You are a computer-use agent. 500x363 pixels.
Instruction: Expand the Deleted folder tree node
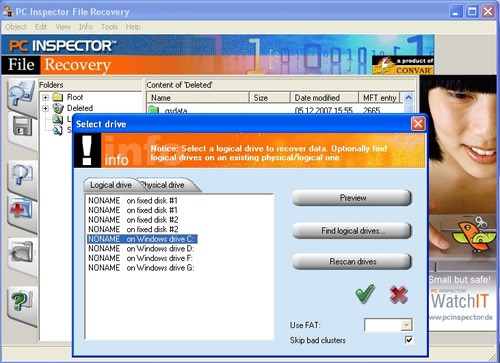46,108
